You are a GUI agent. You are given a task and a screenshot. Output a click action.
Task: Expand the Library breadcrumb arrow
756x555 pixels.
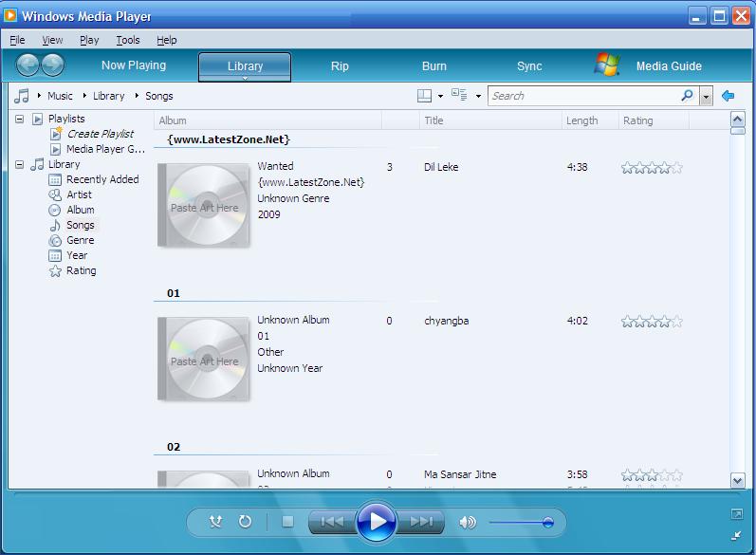[84, 96]
